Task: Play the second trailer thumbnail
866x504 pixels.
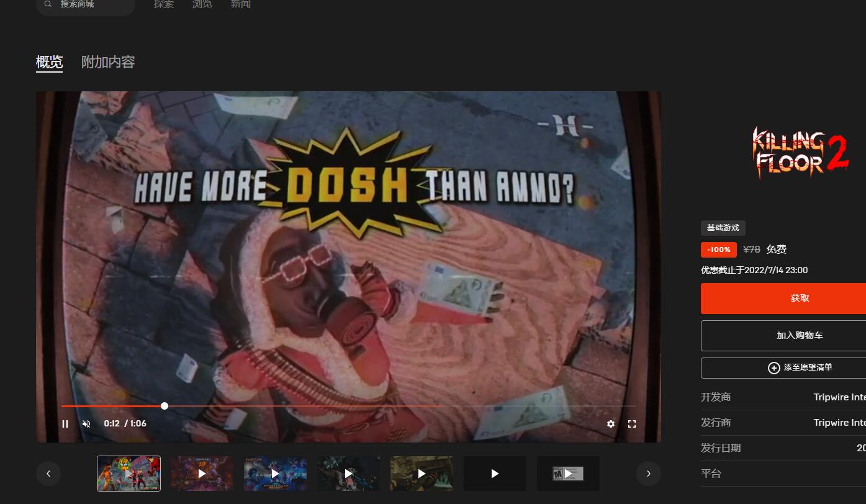Action: point(202,474)
